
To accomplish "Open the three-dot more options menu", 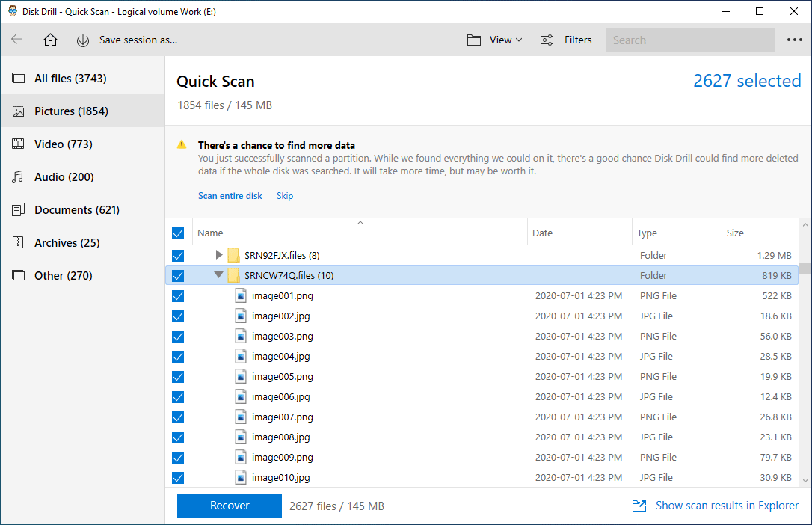I will coord(794,40).
